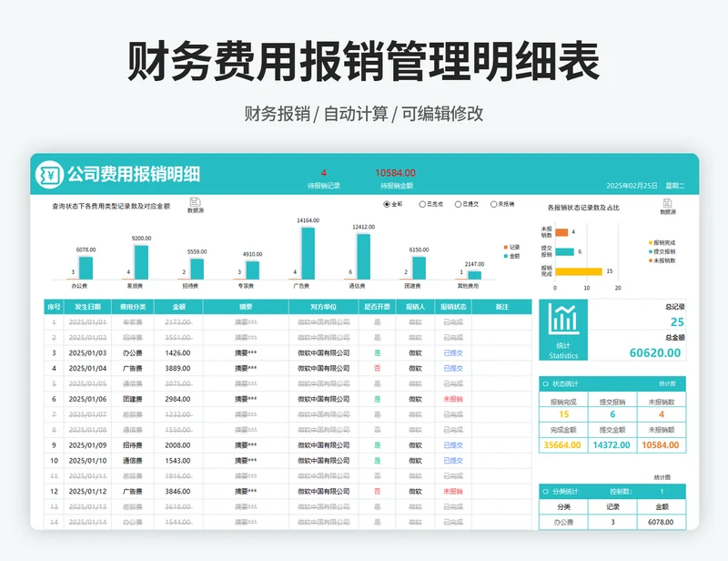728x561 pixels.
Task: Click the 对方单位 column header
Action: tap(324, 307)
